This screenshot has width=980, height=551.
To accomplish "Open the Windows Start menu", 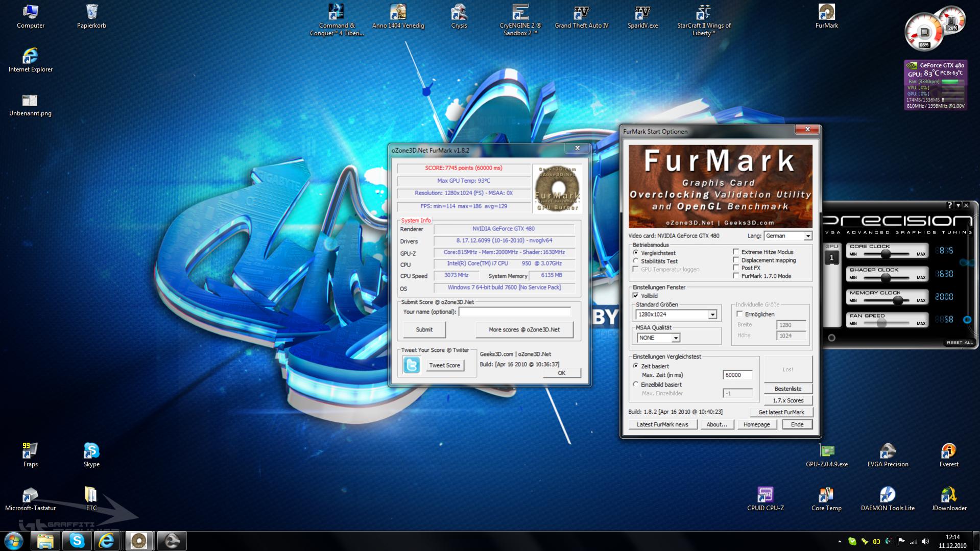I will (14, 541).
